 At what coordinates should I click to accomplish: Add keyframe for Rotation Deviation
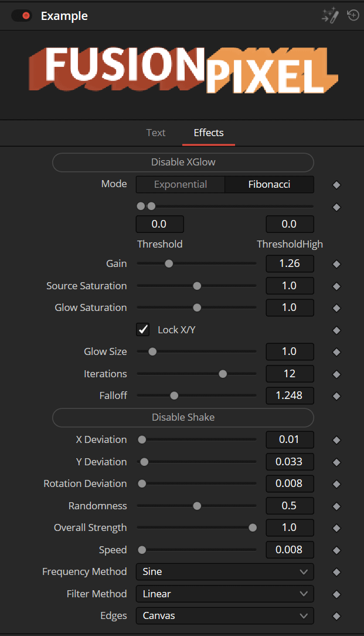336,484
